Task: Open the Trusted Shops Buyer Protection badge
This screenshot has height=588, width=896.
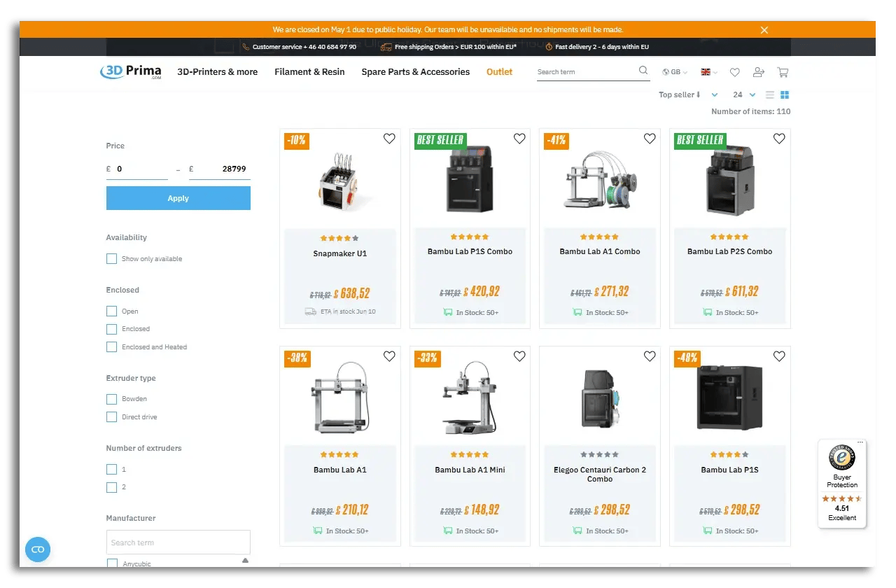Action: 842,484
